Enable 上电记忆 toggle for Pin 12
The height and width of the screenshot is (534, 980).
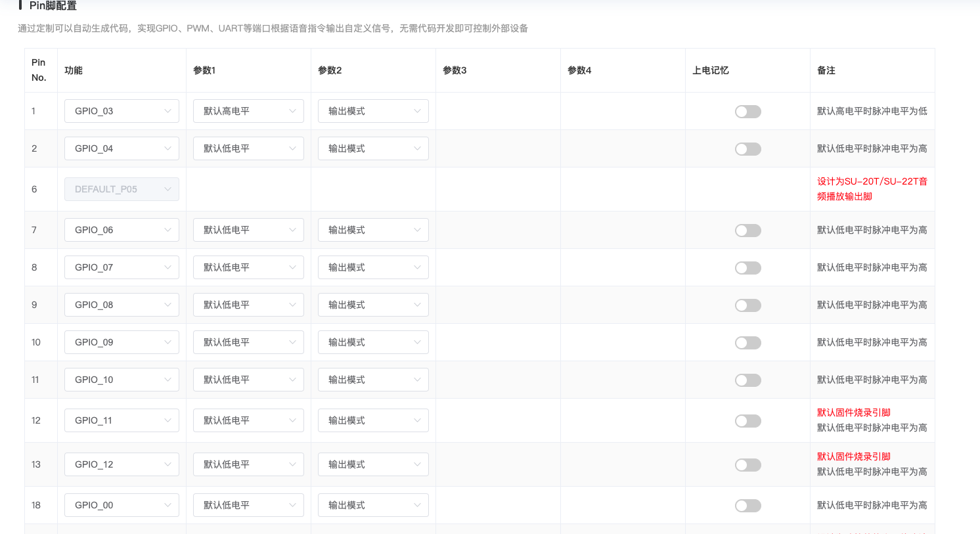[747, 420]
